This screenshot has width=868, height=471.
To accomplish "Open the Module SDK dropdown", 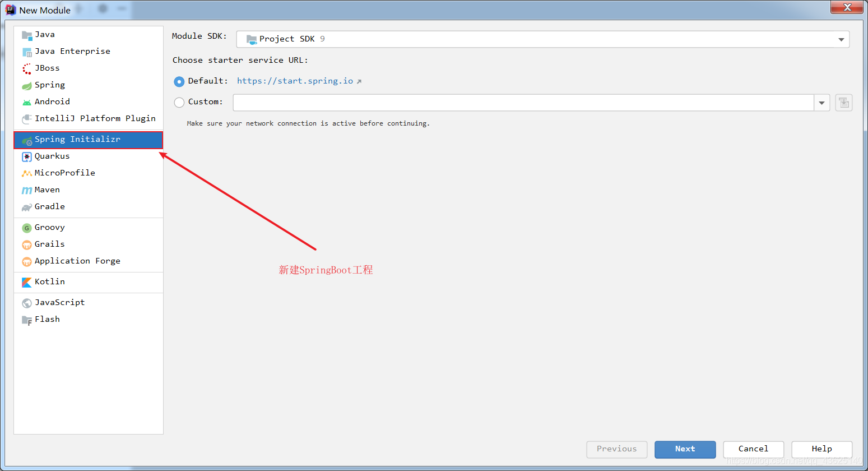I will point(840,39).
